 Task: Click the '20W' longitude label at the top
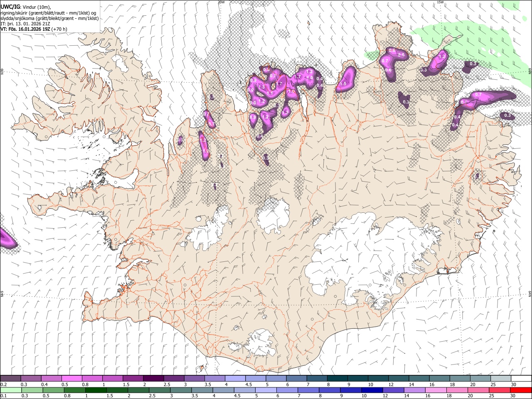coord(221,2)
